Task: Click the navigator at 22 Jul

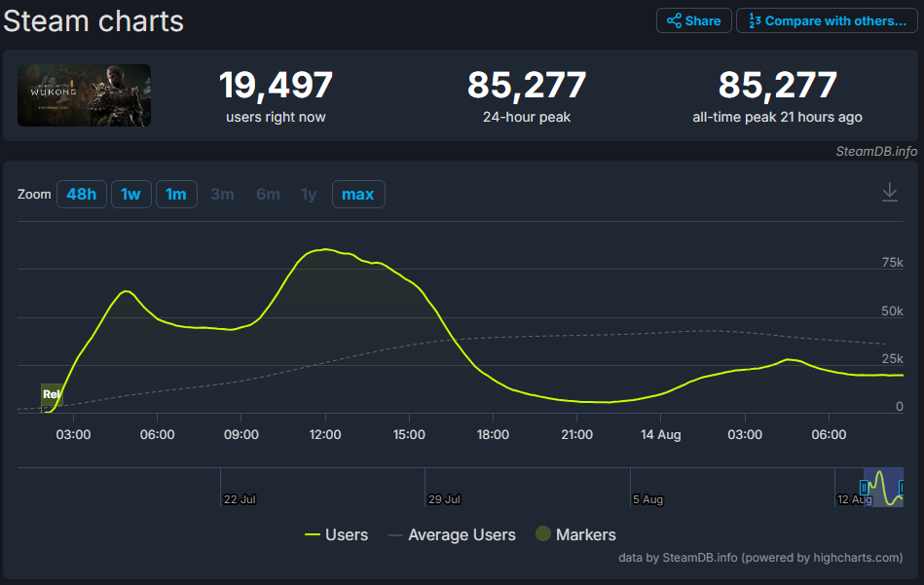Action: pos(240,499)
